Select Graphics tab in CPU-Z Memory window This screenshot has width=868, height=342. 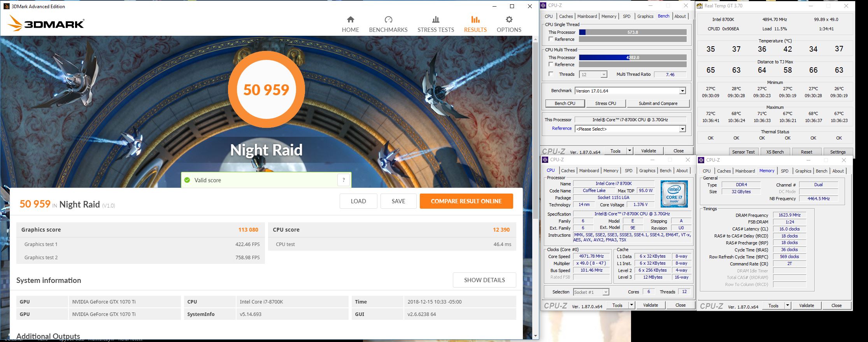pos(803,171)
